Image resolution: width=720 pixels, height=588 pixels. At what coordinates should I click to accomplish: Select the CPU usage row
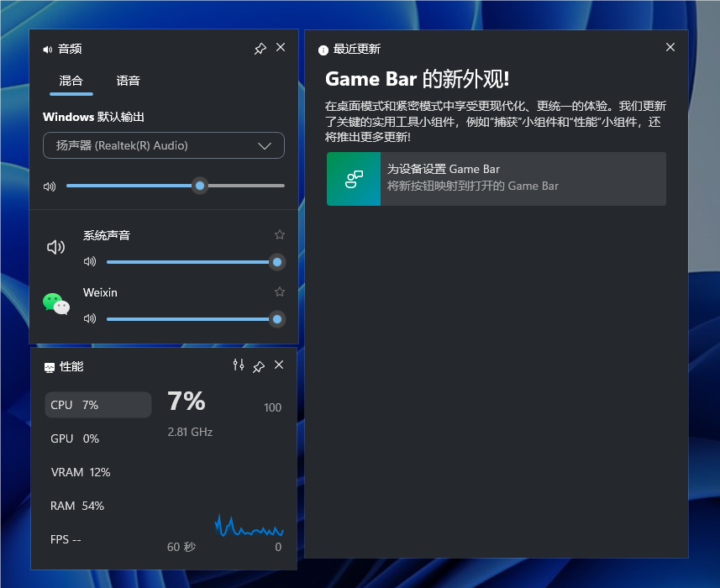(x=98, y=405)
